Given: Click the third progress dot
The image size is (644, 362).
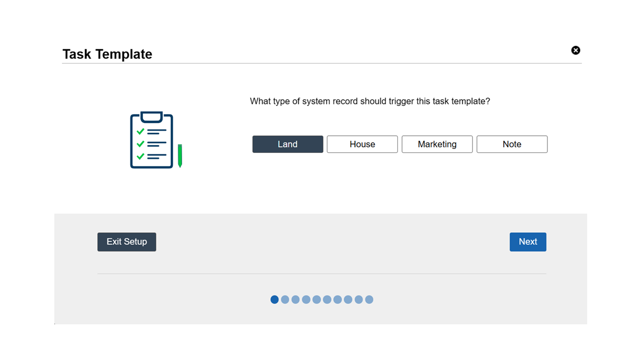Looking at the screenshot, I should click(295, 299).
